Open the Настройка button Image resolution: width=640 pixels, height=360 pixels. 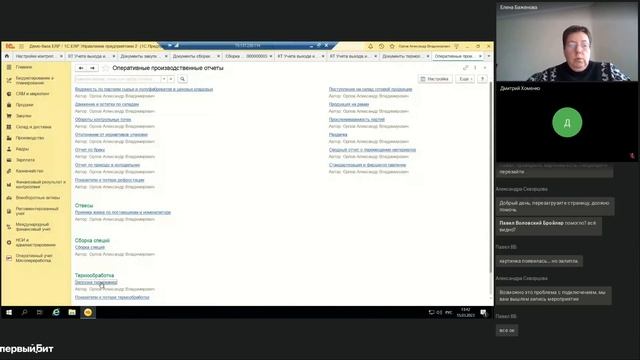point(435,79)
